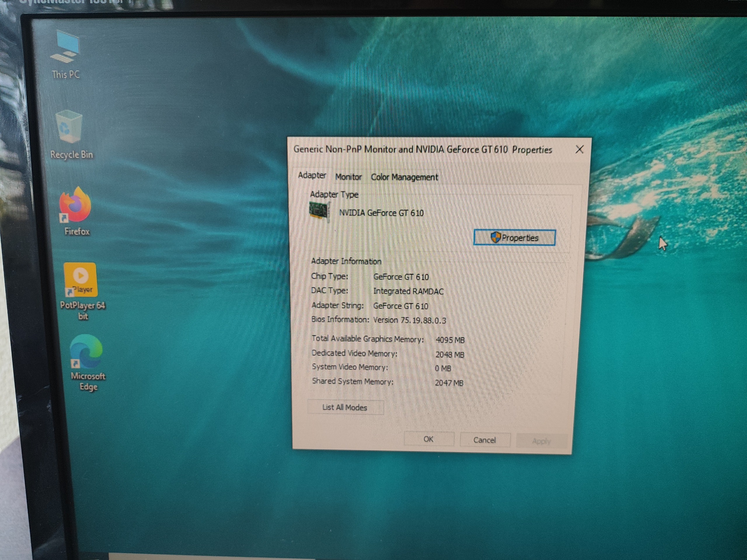Click the NVIDIA GeForce GT 610 adapter name

(x=381, y=213)
